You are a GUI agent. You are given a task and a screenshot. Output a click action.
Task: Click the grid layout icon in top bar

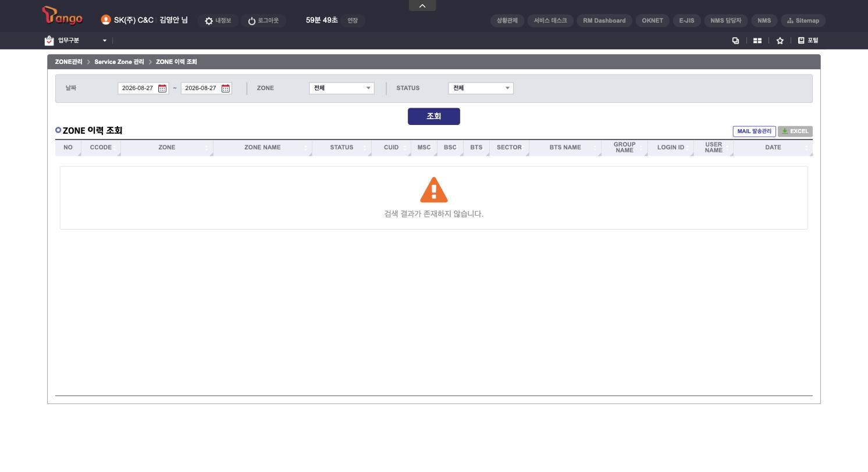(757, 41)
